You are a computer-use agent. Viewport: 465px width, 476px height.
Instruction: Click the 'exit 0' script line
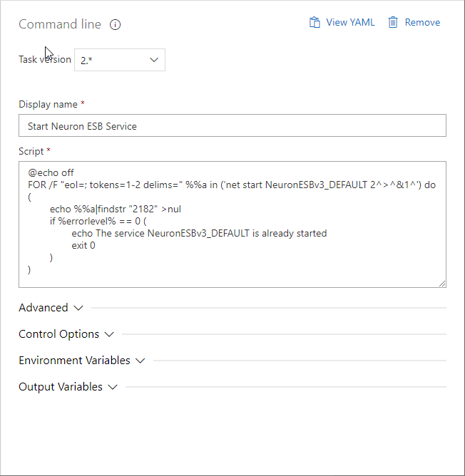83,245
